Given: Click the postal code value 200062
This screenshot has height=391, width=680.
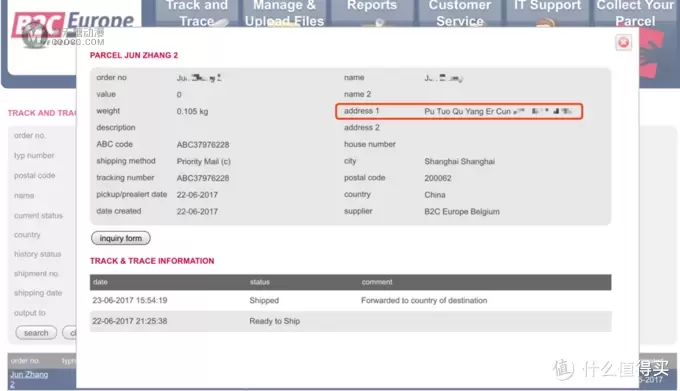Looking at the screenshot, I should coord(438,178).
